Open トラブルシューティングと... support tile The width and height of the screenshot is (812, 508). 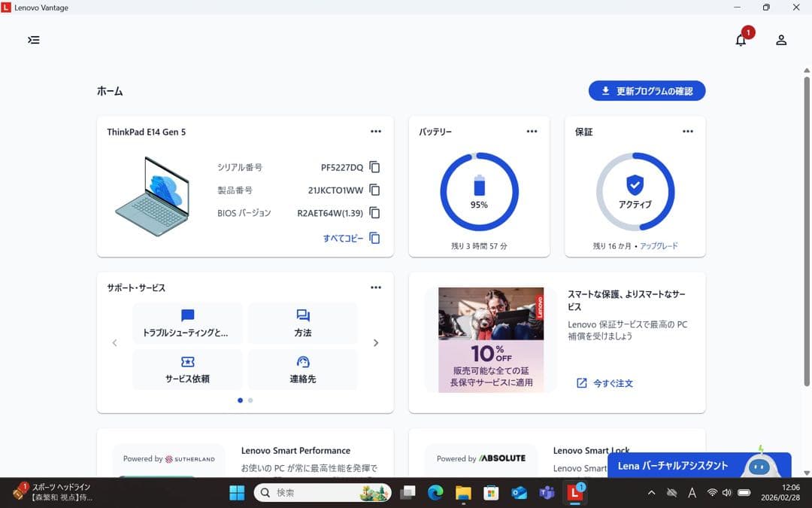pos(187,323)
